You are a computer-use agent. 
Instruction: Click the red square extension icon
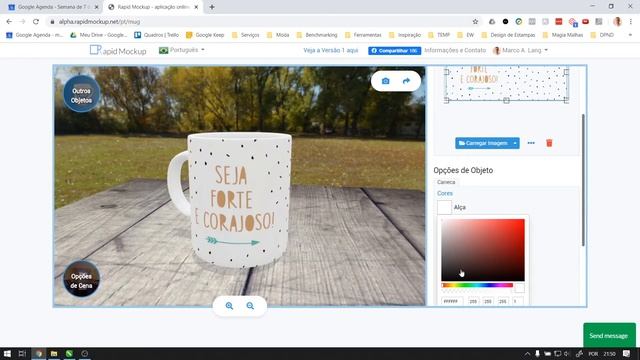558,21
